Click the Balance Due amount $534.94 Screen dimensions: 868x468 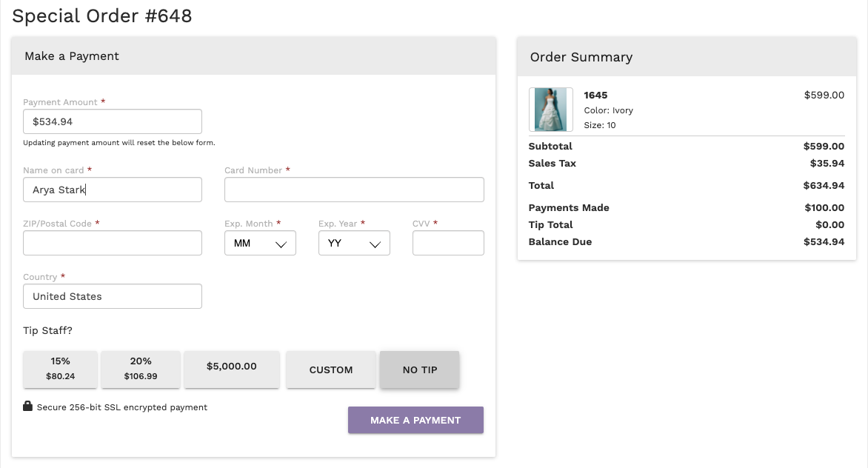tap(824, 241)
